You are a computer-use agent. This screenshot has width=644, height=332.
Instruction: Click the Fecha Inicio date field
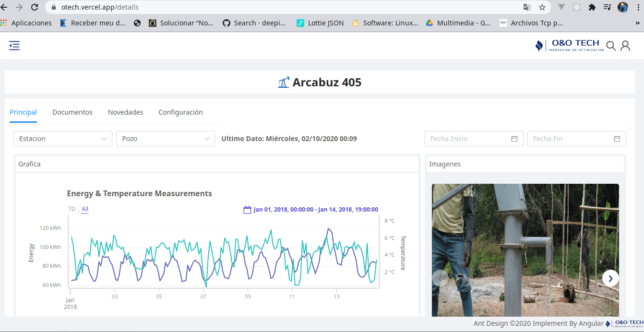point(474,139)
